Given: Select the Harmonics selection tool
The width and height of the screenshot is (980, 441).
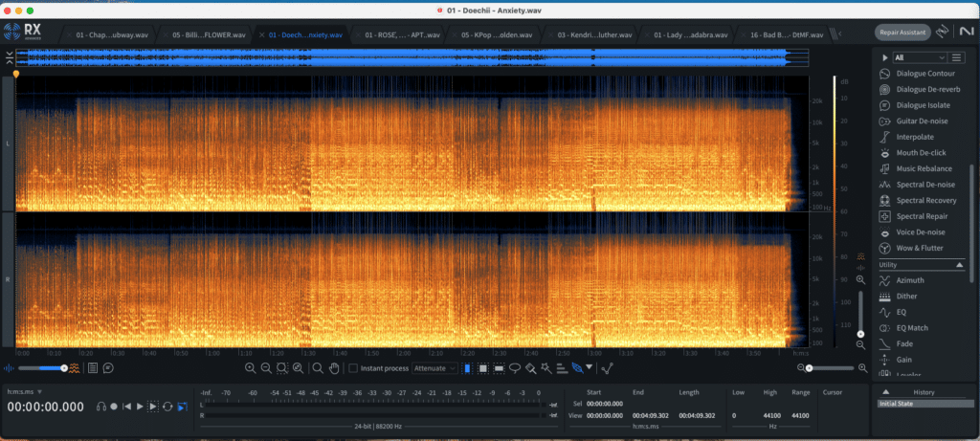Looking at the screenshot, I should point(562,368).
